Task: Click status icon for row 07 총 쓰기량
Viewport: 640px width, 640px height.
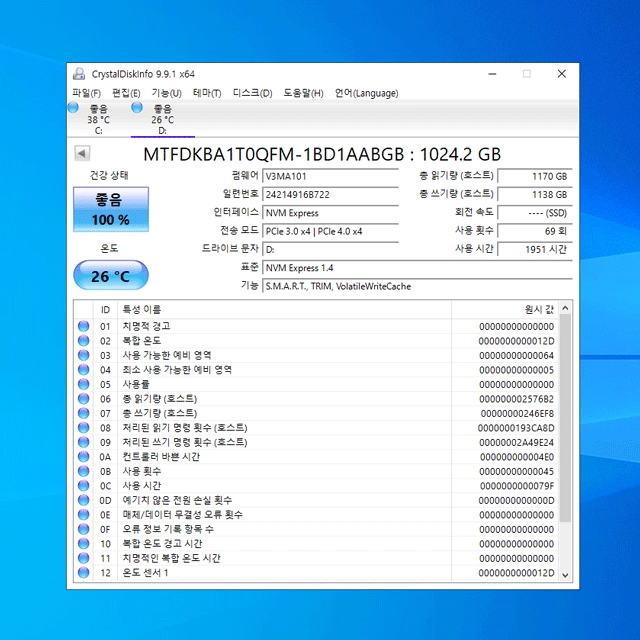Action: (84, 413)
